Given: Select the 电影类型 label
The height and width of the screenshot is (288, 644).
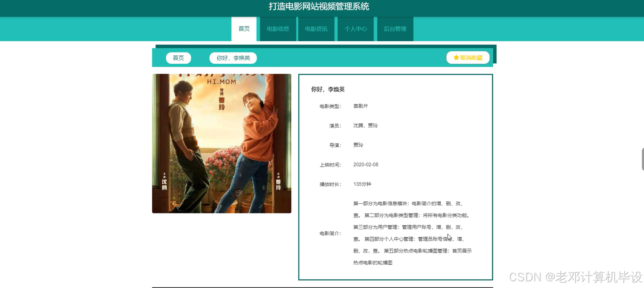Looking at the screenshot, I should [330, 106].
